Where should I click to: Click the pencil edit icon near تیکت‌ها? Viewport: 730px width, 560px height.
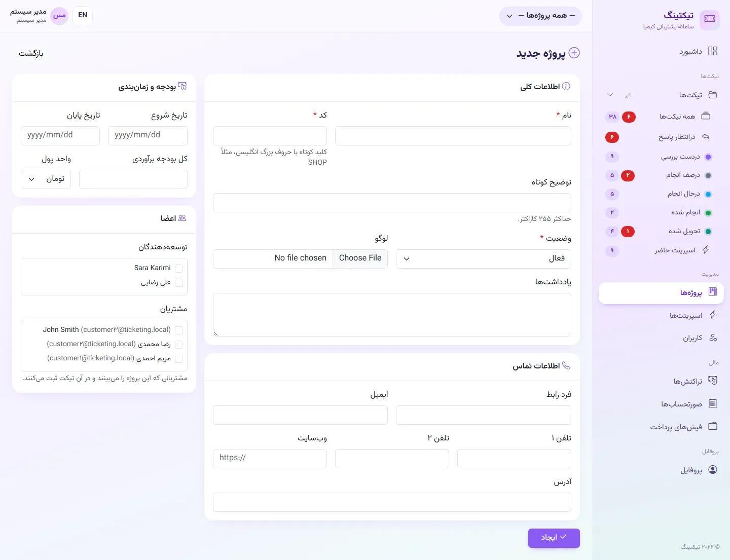coord(628,95)
